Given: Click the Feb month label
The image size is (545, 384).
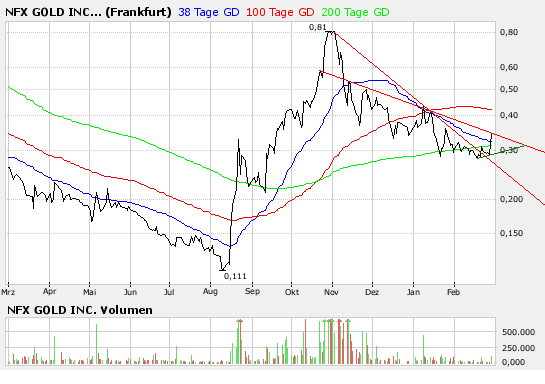Looking at the screenshot, I should [x=453, y=292].
